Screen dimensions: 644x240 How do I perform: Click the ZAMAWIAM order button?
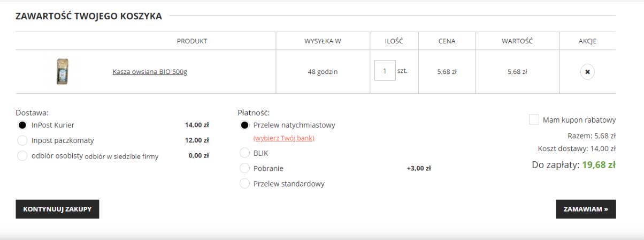[x=586, y=209]
